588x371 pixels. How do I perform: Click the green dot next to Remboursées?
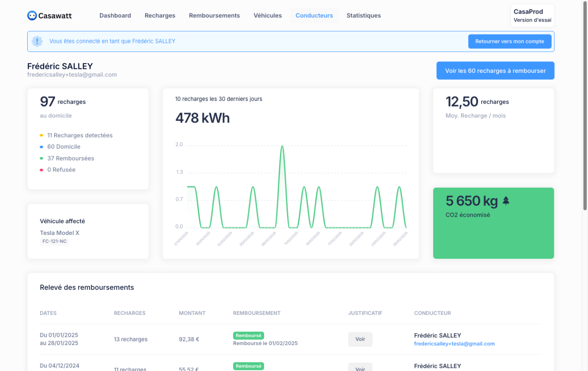point(41,158)
